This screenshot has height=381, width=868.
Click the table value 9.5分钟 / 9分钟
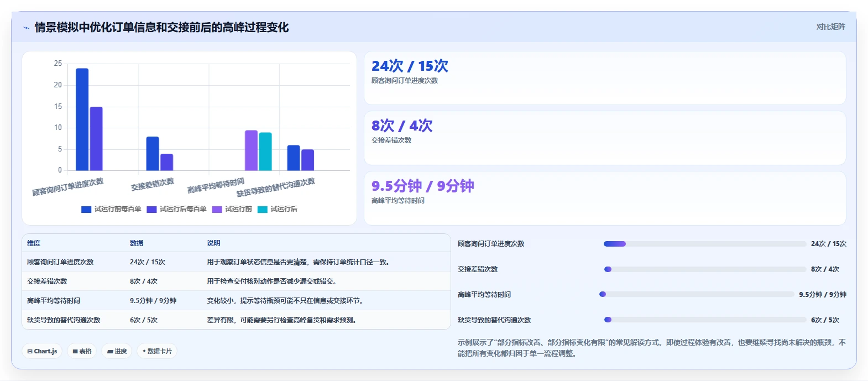(x=153, y=301)
